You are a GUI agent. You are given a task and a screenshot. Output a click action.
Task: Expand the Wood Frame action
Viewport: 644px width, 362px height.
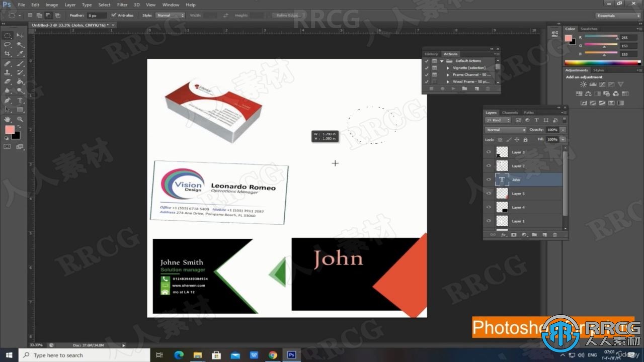[x=448, y=81]
